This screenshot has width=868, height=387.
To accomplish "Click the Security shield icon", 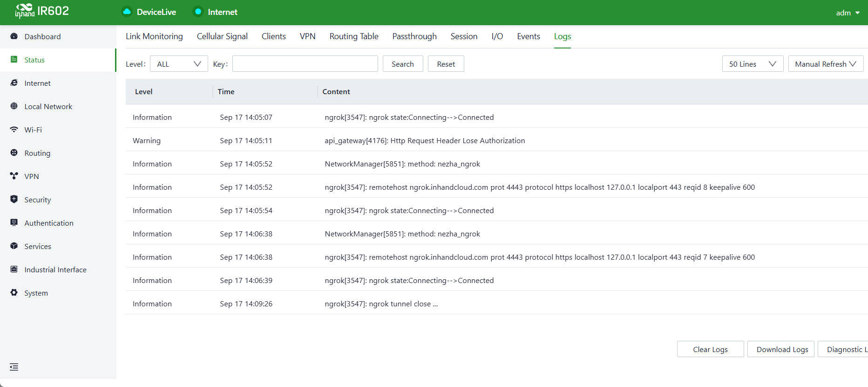I will 14,200.
